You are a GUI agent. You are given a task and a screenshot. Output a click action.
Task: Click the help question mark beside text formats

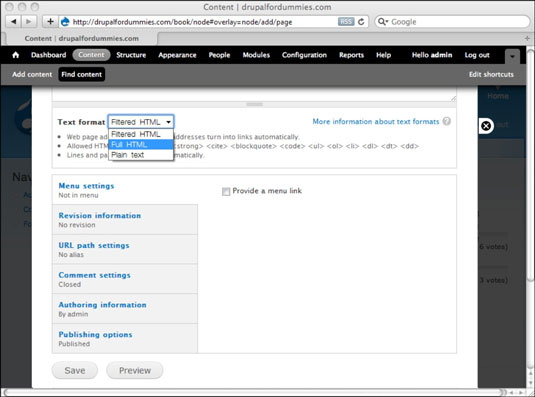(x=447, y=121)
